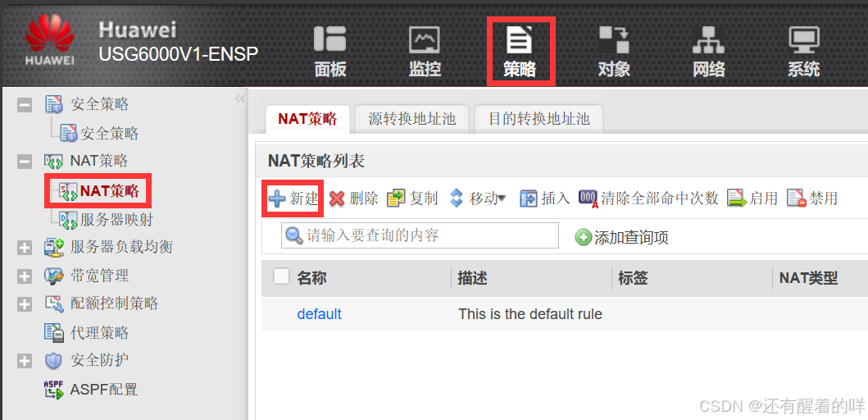The height and width of the screenshot is (420, 868).
Task: Click the 服务器负载均衡 icon
Action: [54, 247]
